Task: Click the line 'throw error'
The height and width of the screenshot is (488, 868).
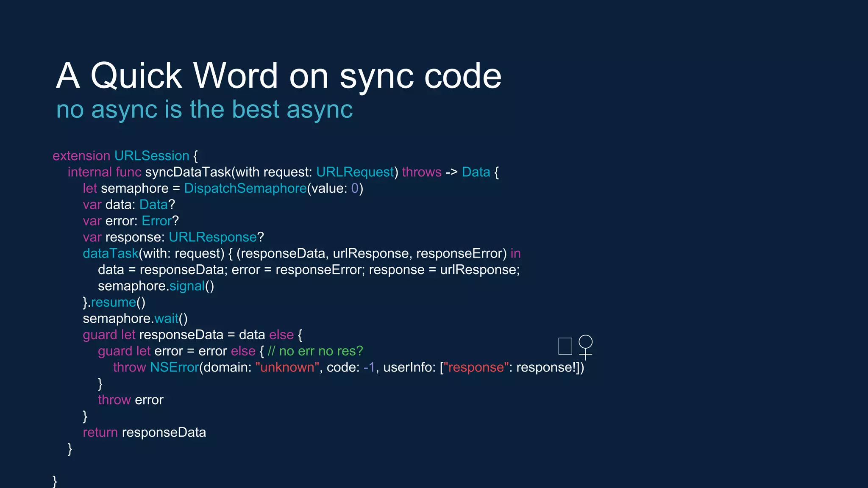Action: click(131, 400)
